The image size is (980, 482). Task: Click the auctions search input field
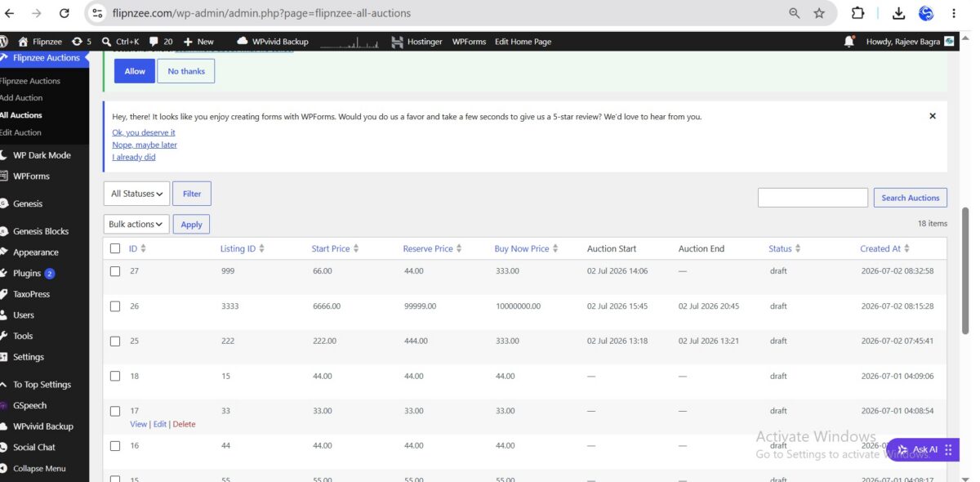(813, 198)
